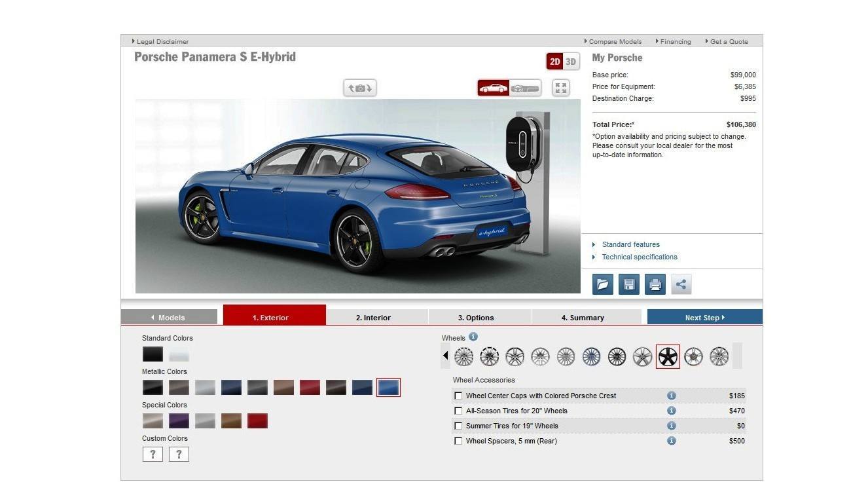868x486 pixels.
Task: Switch to the exterior car view icon
Action: click(x=494, y=88)
